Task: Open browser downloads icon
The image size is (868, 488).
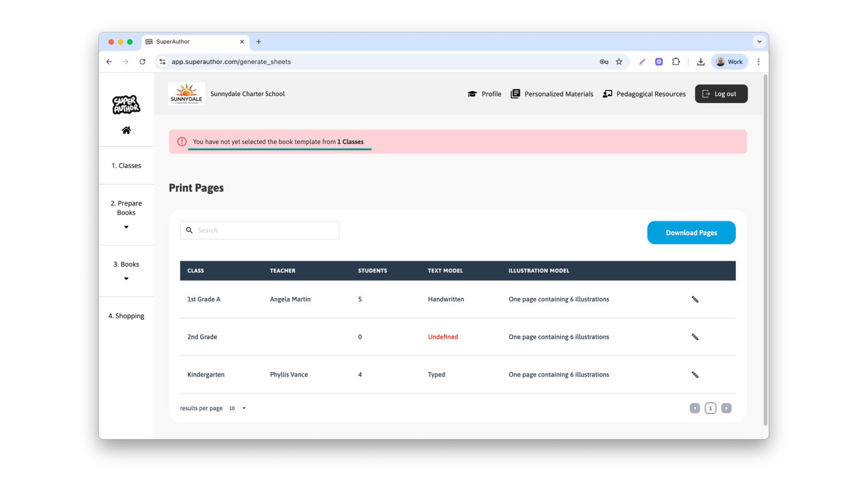Action: 700,62
